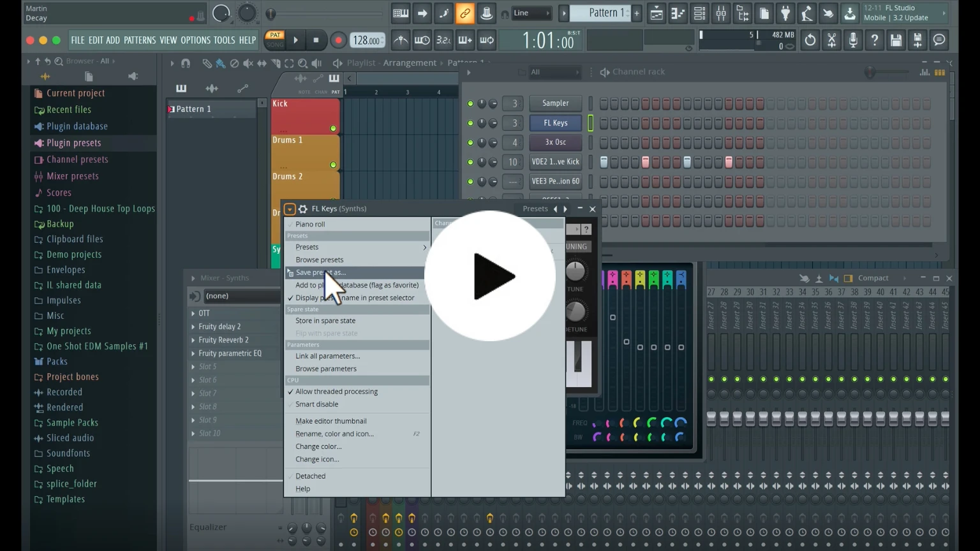Click the scissors one-click audio icon
The height and width of the screenshot is (551, 980).
click(x=831, y=40)
